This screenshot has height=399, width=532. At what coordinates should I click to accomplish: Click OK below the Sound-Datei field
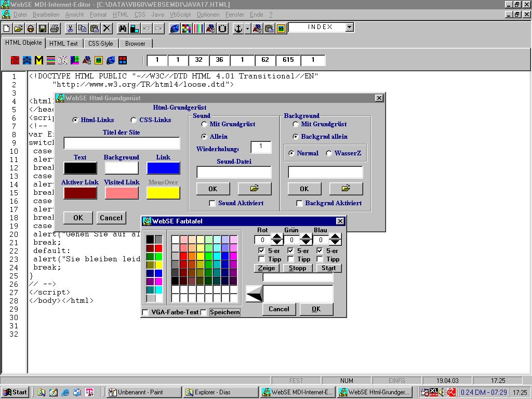point(213,189)
